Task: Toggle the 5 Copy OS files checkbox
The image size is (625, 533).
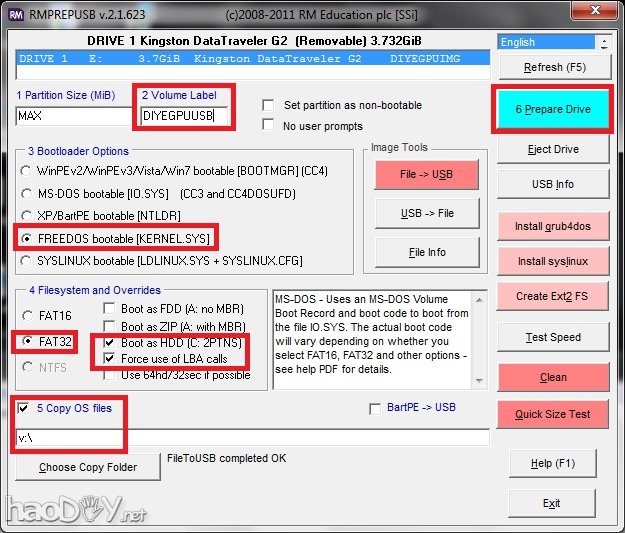Action: point(24,408)
